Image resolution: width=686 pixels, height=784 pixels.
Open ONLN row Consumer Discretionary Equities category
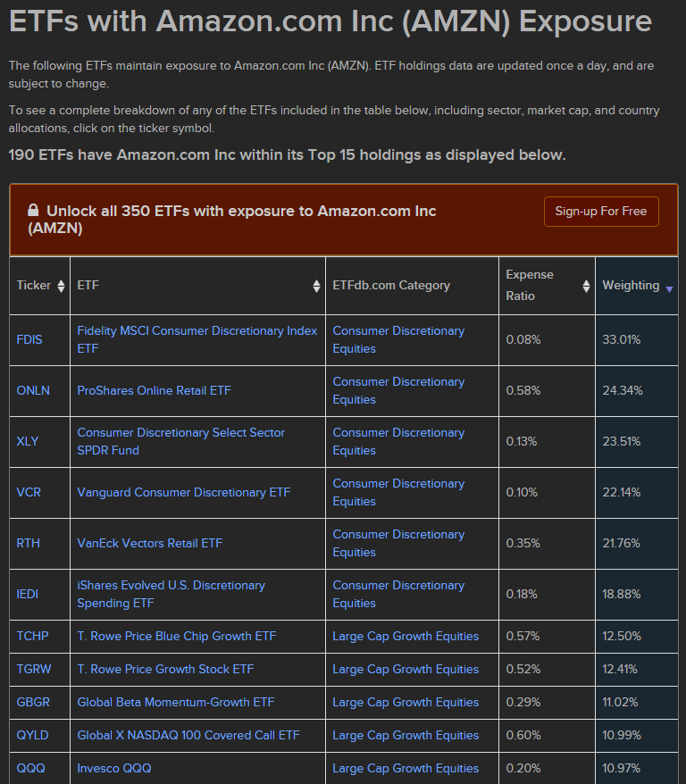pos(398,390)
